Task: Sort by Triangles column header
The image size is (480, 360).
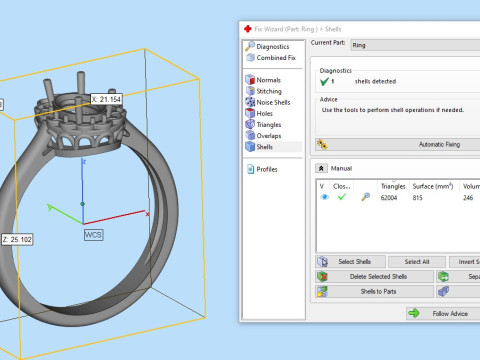Action: [393, 186]
